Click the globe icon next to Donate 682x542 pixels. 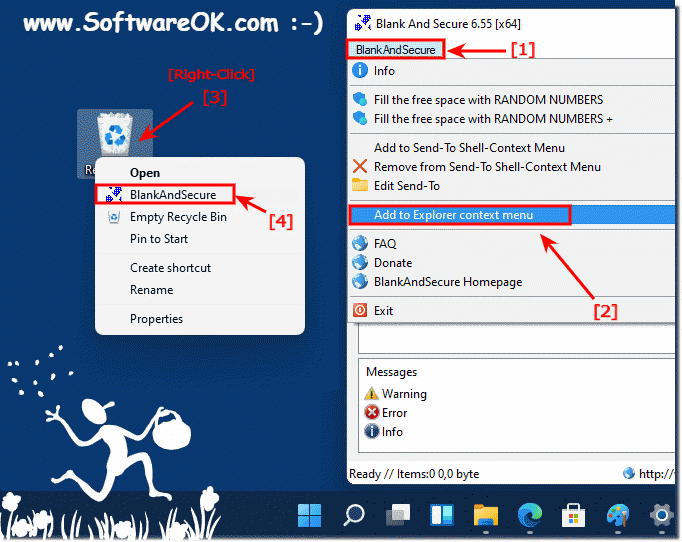tap(360, 262)
